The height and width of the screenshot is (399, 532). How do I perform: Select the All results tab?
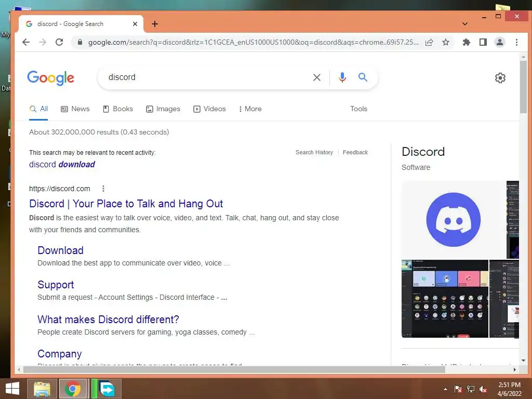(x=38, y=109)
